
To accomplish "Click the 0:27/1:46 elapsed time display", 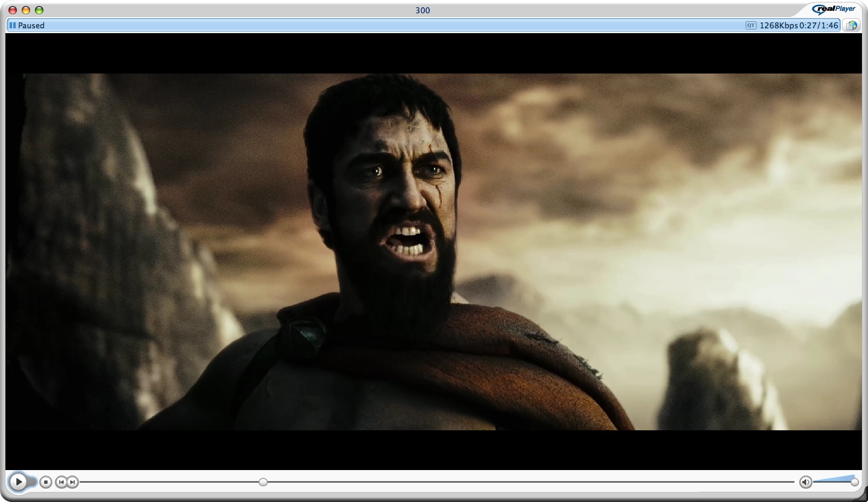I will click(819, 25).
